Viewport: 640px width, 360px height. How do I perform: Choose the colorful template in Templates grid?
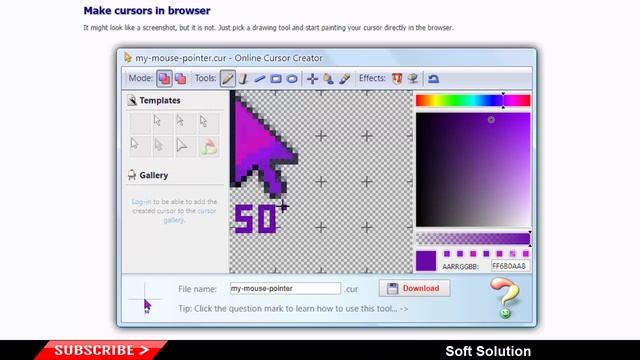[209, 146]
